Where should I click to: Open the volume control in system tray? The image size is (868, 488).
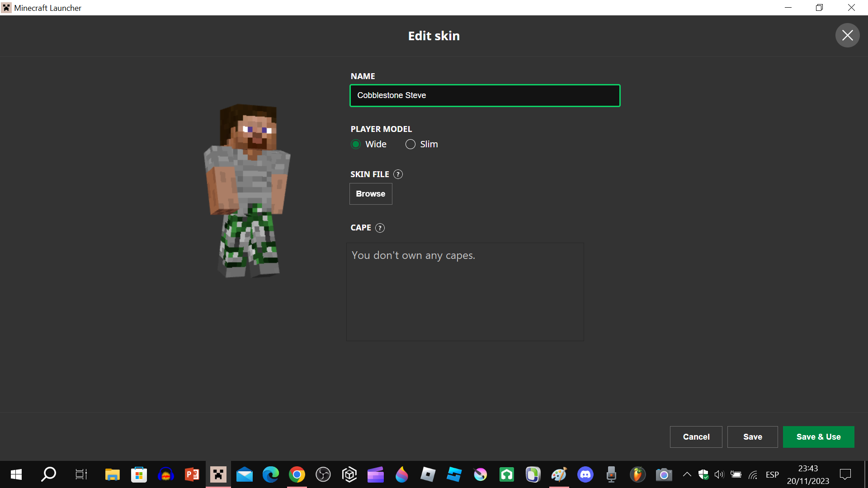(719, 474)
